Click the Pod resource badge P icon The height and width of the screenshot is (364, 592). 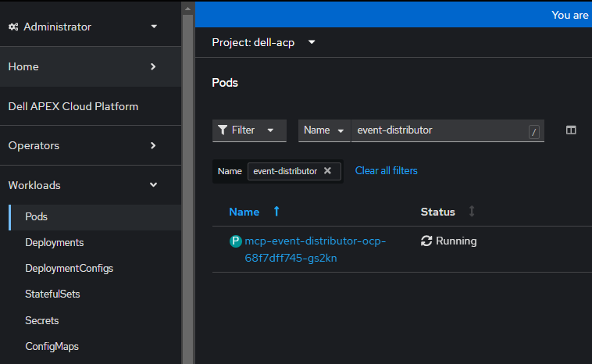[x=236, y=241]
